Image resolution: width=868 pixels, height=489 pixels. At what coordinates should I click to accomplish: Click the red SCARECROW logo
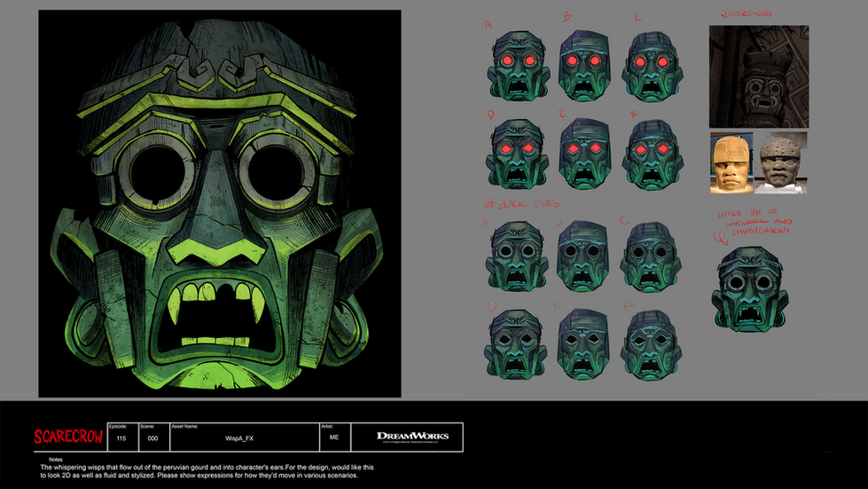click(x=67, y=437)
